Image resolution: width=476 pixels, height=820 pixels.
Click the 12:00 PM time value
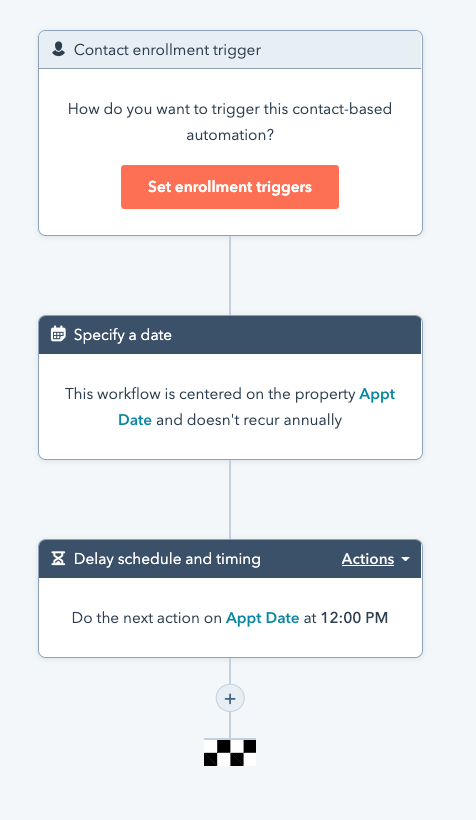354,618
